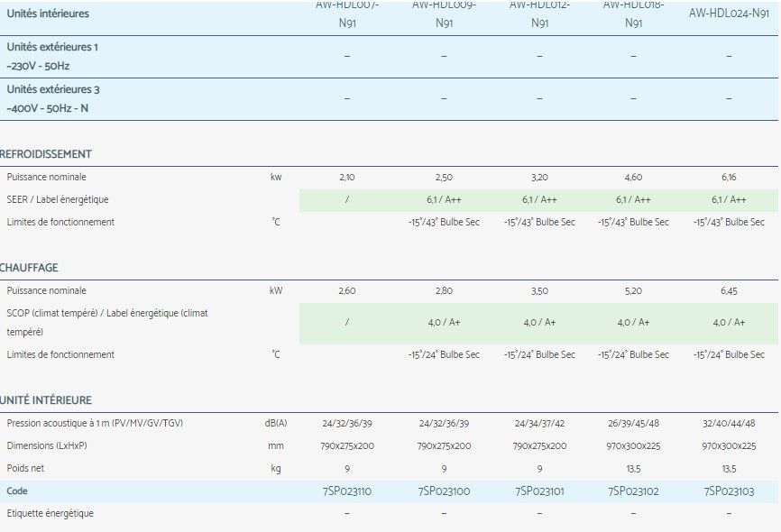This screenshot has height=532, width=781.
Task: Select cooling nominal power value 6,16
Action: pos(729,178)
